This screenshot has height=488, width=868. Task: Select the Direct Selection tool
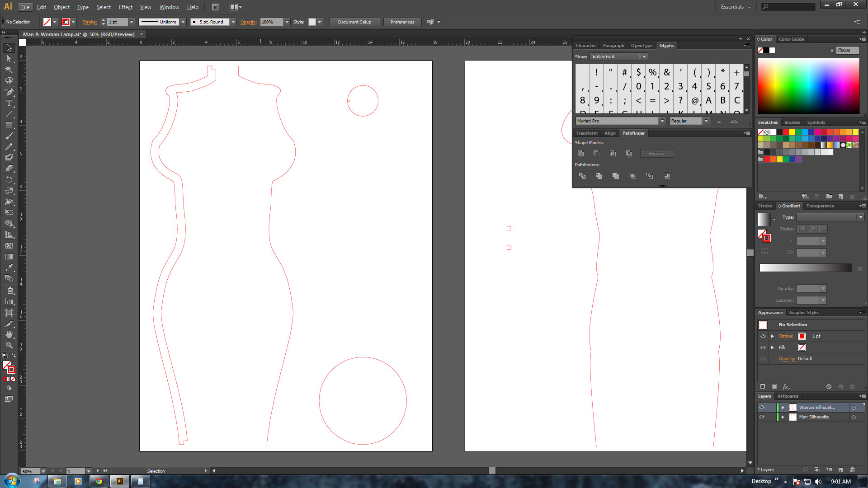[9, 59]
